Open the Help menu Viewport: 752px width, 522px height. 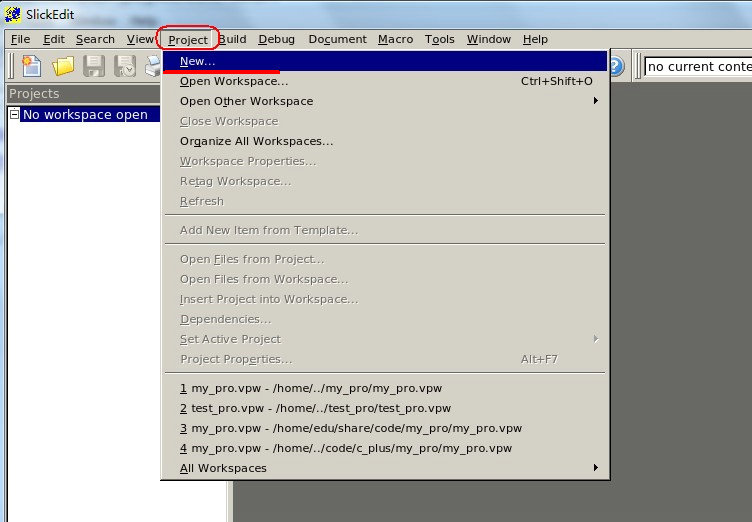click(535, 39)
